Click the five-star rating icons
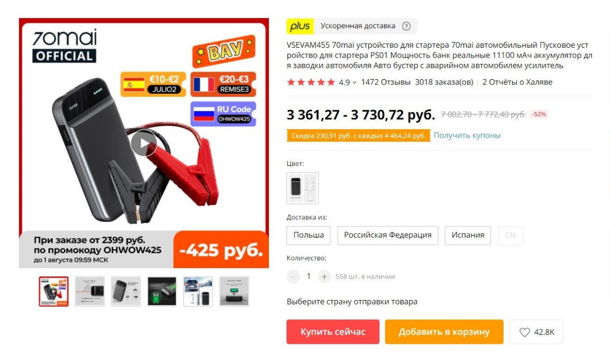The width and height of the screenshot is (610, 364). [x=311, y=82]
